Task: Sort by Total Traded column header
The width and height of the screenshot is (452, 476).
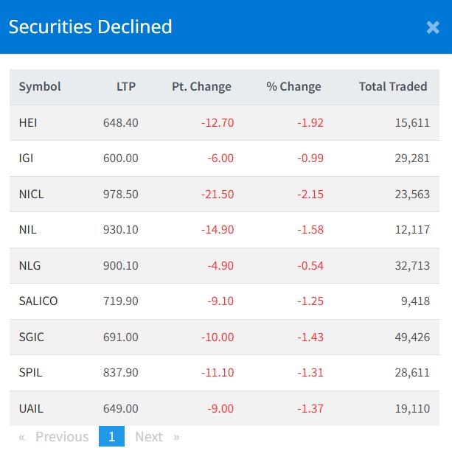Action: click(392, 86)
